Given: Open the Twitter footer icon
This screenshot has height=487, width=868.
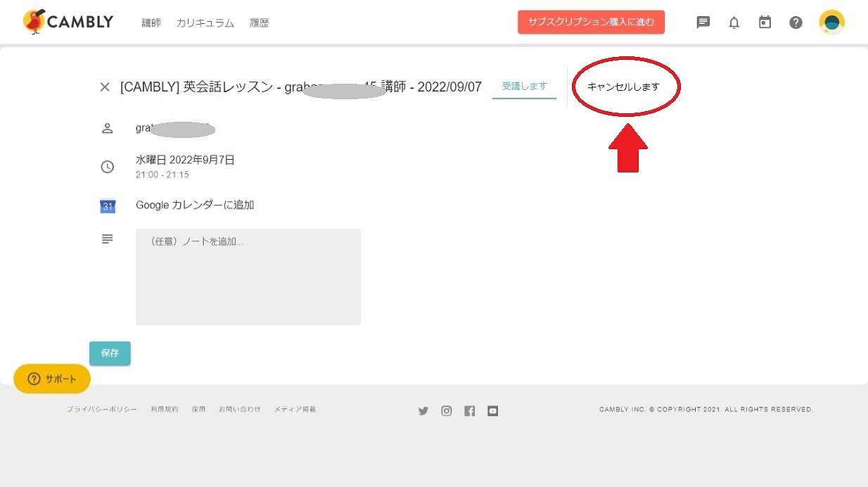Looking at the screenshot, I should pos(423,411).
